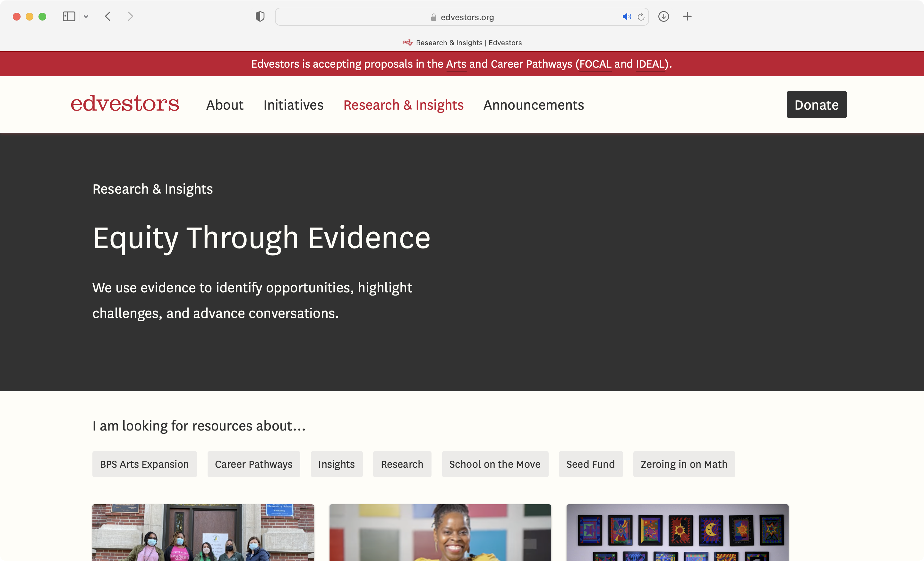
Task: Show downloads with the download icon
Action: [x=663, y=16]
